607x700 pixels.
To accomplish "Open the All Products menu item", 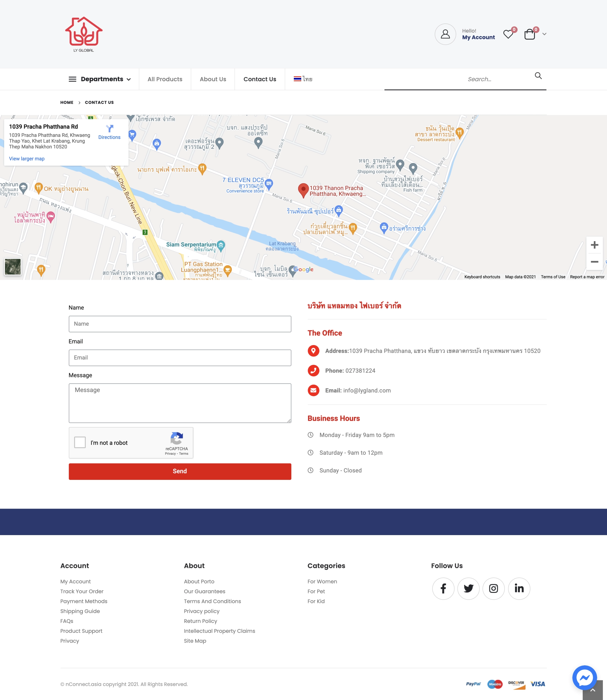I will (x=165, y=79).
